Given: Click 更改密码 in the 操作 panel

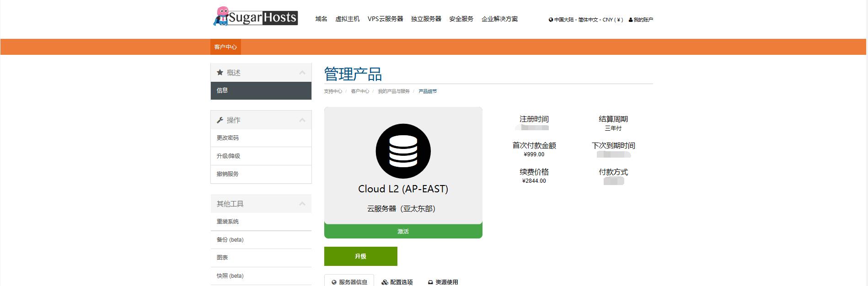Looking at the screenshot, I should [x=261, y=138].
